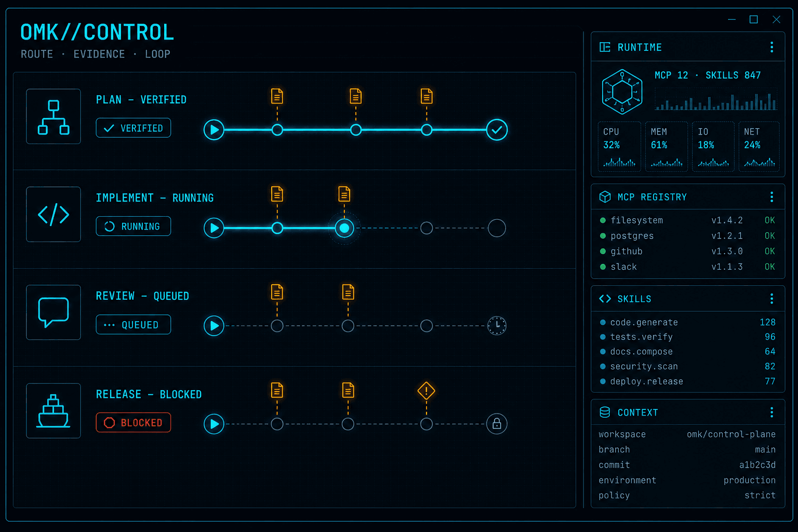Select the empty Implement end node
This screenshot has width=798, height=532.
click(497, 228)
